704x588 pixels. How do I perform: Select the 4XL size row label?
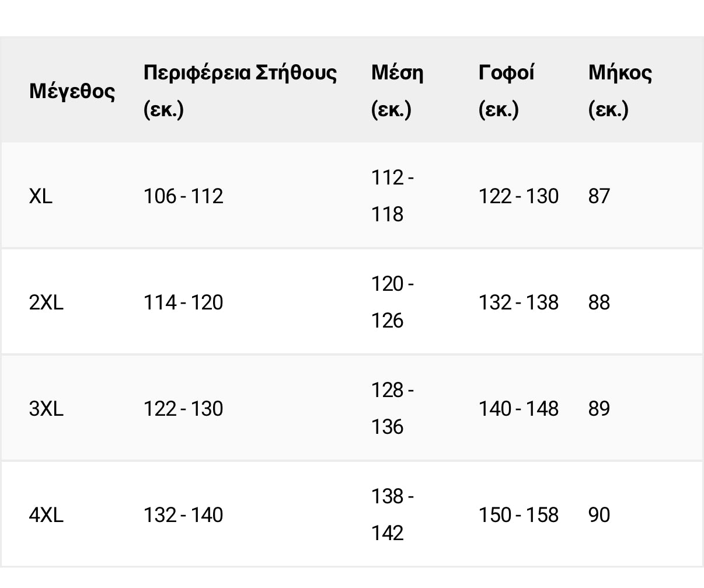click(x=46, y=515)
